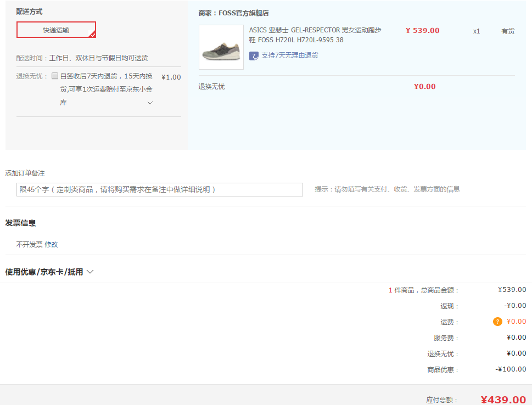Open 支持7天无理由退货 return policy link
The height and width of the screenshot is (405, 532).
290,55
